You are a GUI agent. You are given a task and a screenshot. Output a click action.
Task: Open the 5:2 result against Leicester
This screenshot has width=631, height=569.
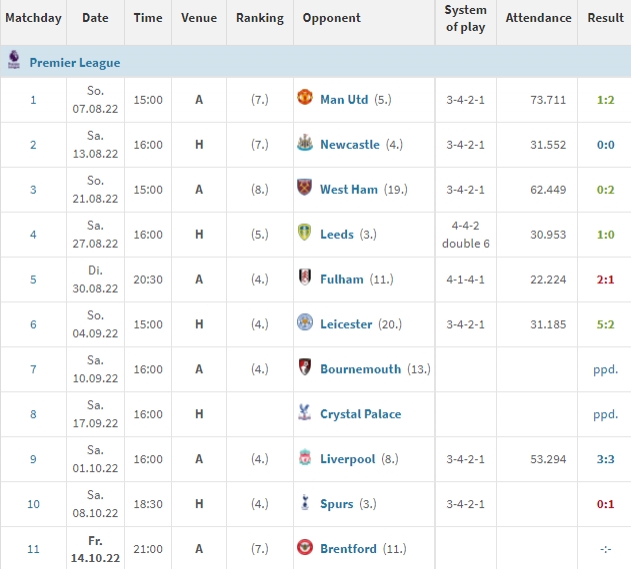pyautogui.click(x=605, y=324)
